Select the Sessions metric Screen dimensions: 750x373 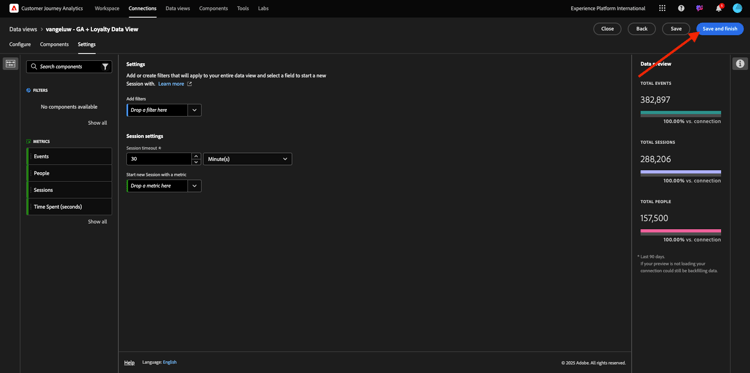pyautogui.click(x=69, y=190)
